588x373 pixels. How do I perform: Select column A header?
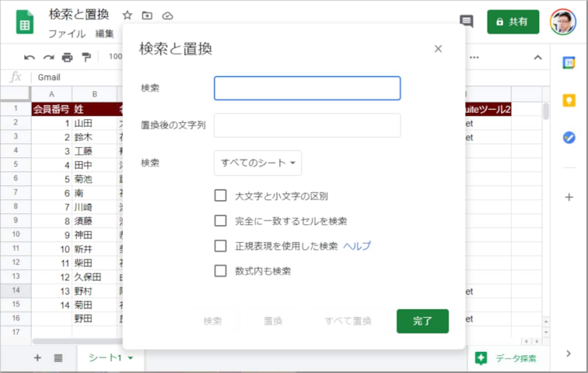[x=51, y=94]
